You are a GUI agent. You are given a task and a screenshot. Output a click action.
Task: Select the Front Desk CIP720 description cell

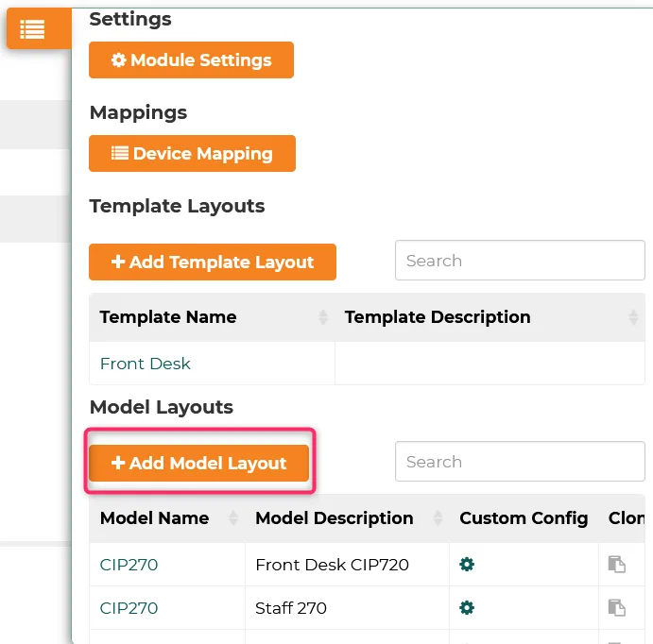(x=347, y=565)
